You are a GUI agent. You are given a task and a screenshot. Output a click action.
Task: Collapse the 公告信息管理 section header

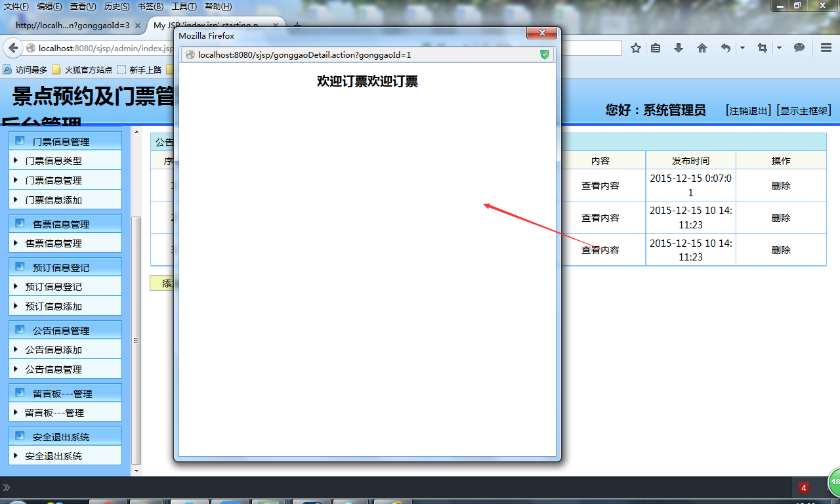[x=66, y=330]
